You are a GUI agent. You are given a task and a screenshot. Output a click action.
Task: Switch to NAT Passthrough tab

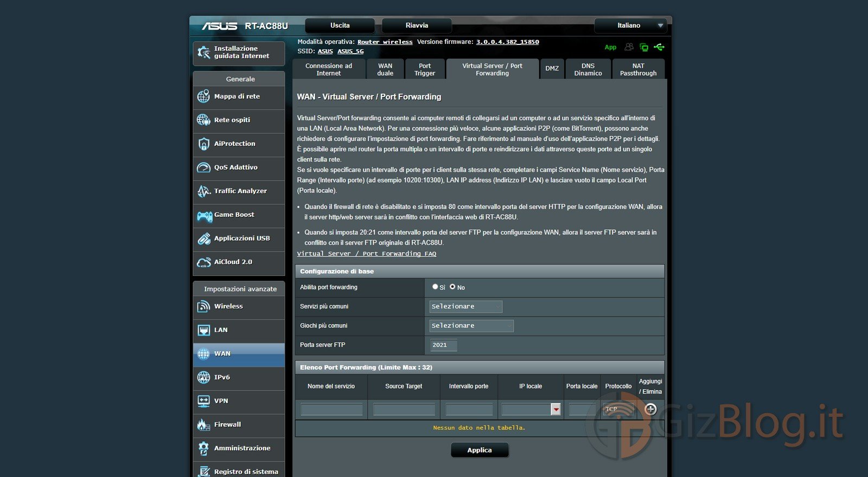(x=639, y=69)
